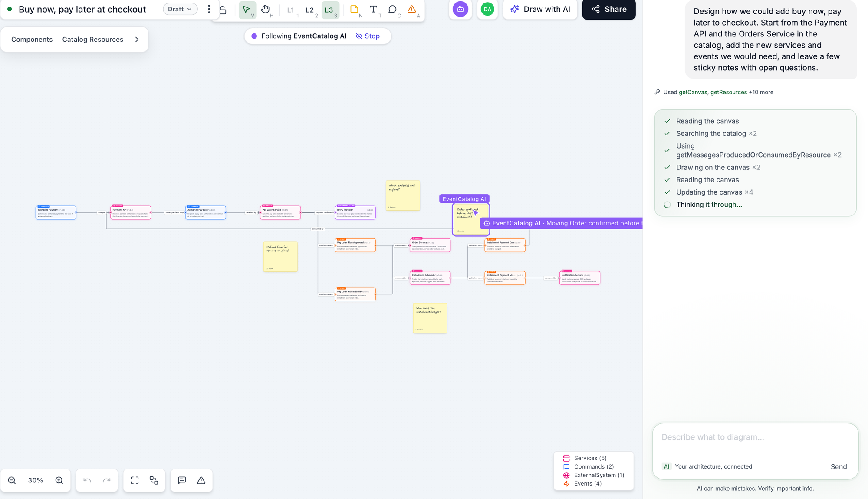868x499 pixels.
Task: Expand the resources panel chevron arrow
Action: 137,40
